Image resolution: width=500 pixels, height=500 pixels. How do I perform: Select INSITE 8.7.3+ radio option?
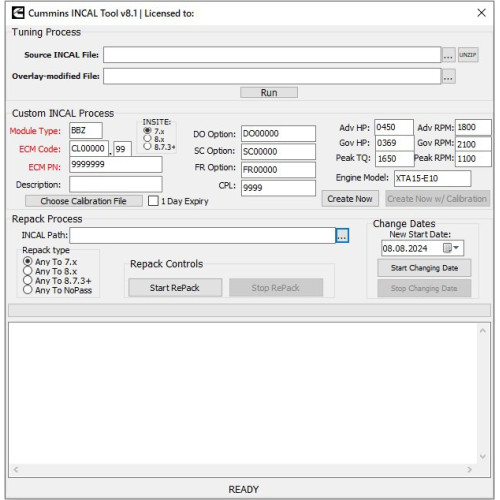tap(147, 146)
